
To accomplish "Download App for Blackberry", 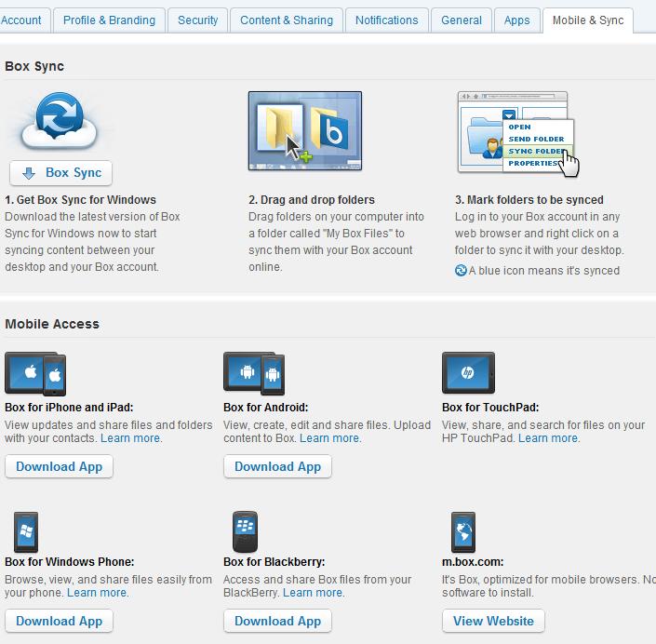I will (278, 621).
